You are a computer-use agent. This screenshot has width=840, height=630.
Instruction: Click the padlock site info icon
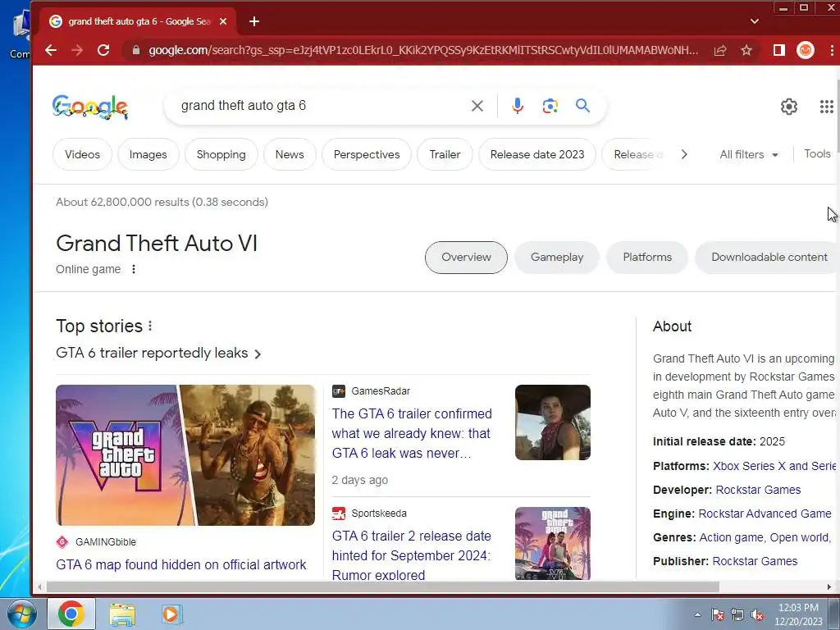(x=136, y=50)
